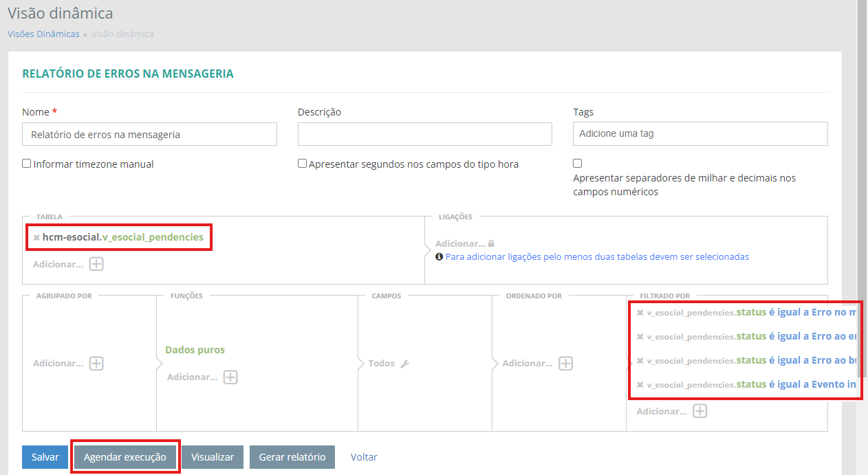
Task: Enable Informar timezone manual checkbox
Action: (27, 164)
